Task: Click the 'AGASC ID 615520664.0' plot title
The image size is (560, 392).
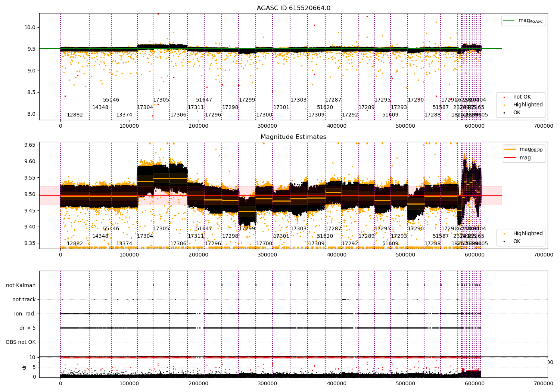Action: tap(293, 8)
